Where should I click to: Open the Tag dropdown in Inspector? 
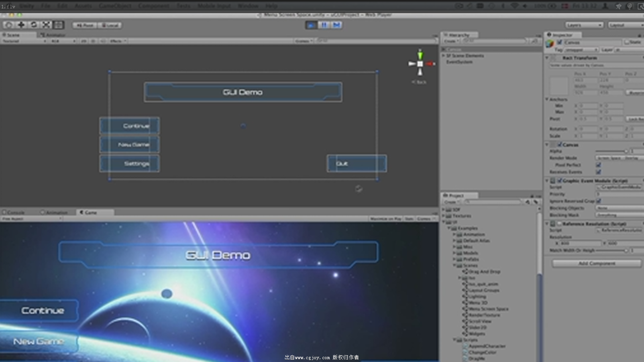(582, 50)
